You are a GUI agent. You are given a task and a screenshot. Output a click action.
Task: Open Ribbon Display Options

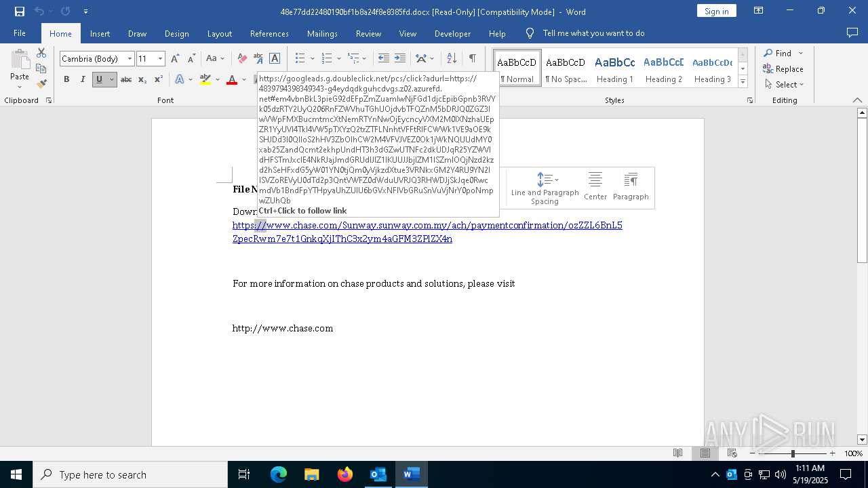tap(759, 11)
